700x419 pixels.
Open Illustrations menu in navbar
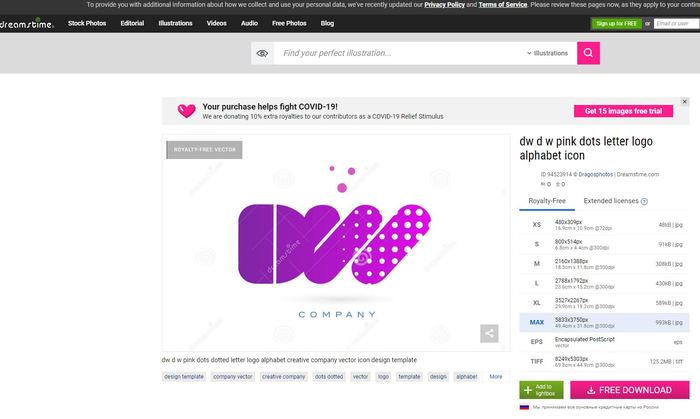(175, 23)
